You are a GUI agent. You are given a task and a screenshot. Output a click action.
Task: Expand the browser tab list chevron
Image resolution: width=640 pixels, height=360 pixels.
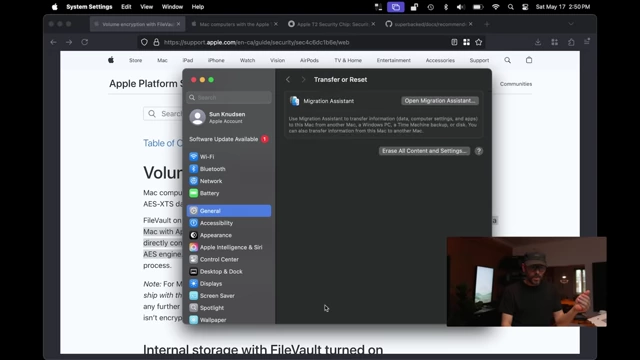[571, 24]
